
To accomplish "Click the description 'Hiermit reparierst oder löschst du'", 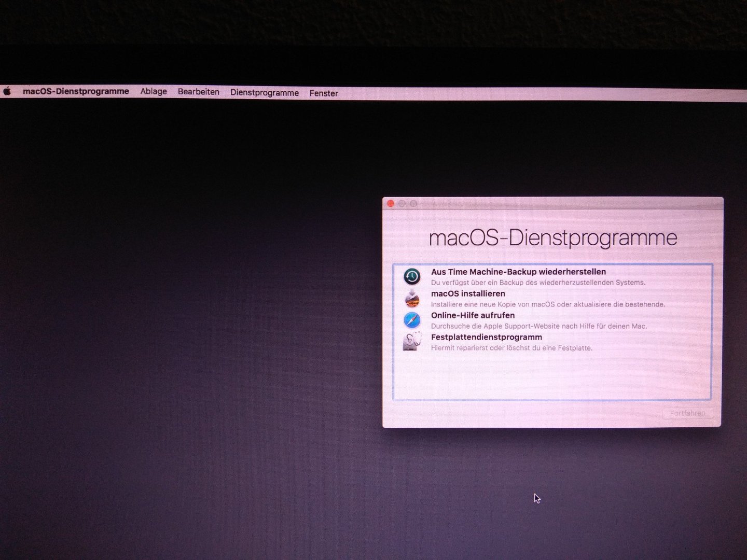I will 511,348.
